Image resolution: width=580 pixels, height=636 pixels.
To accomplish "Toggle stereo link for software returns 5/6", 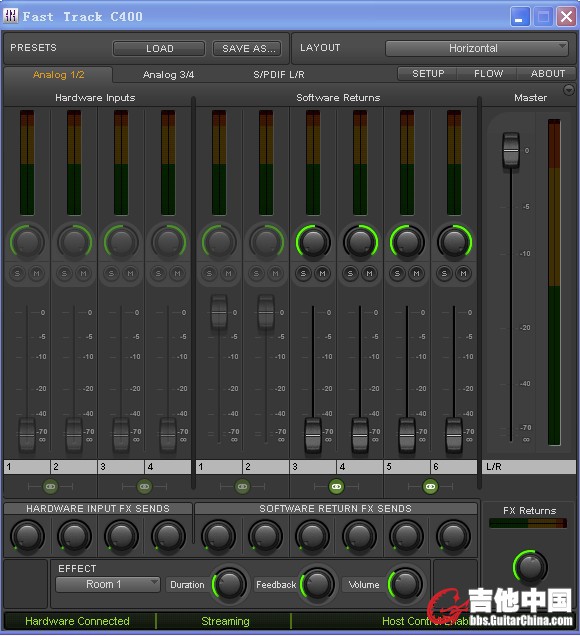I will click(x=430, y=486).
